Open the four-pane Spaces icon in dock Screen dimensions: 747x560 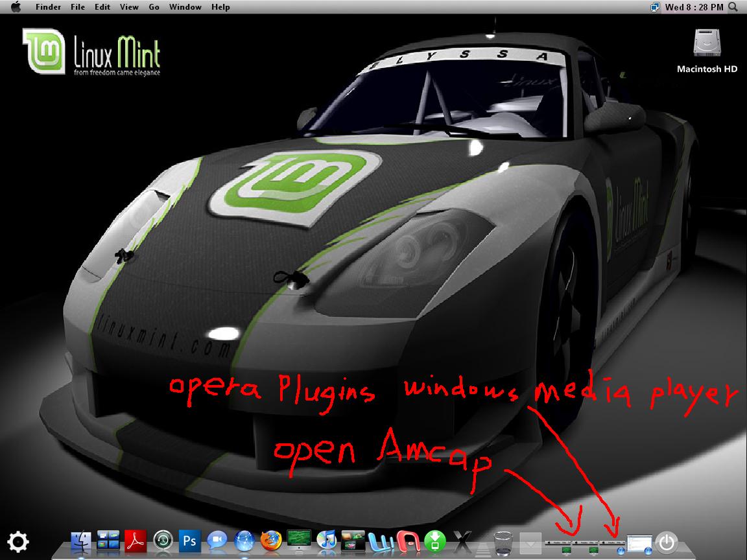[108, 542]
